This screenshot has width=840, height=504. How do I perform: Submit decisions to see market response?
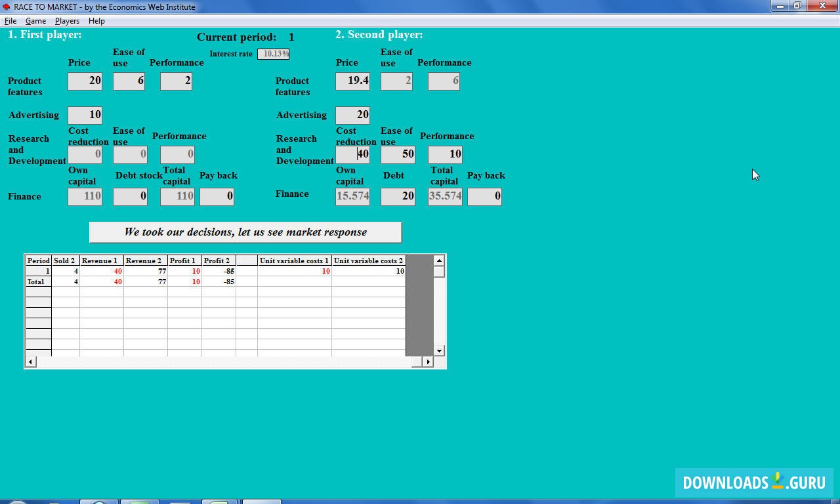pos(245,232)
